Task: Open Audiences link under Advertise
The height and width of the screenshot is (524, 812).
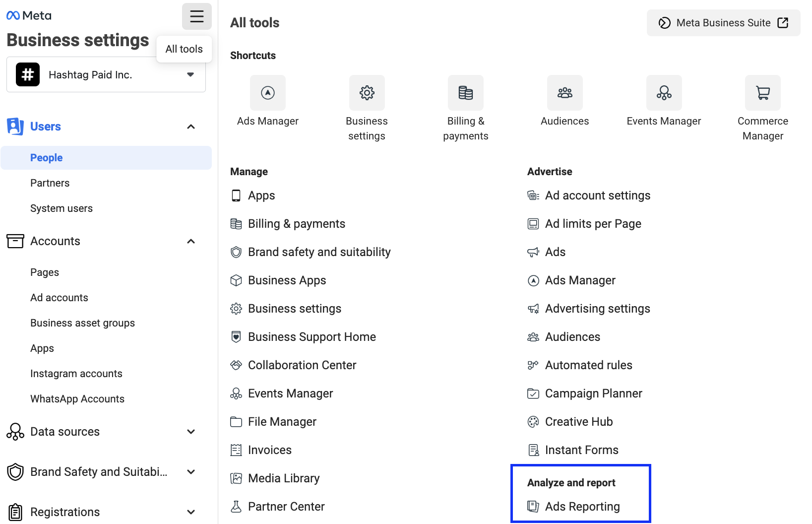Action: tap(573, 337)
